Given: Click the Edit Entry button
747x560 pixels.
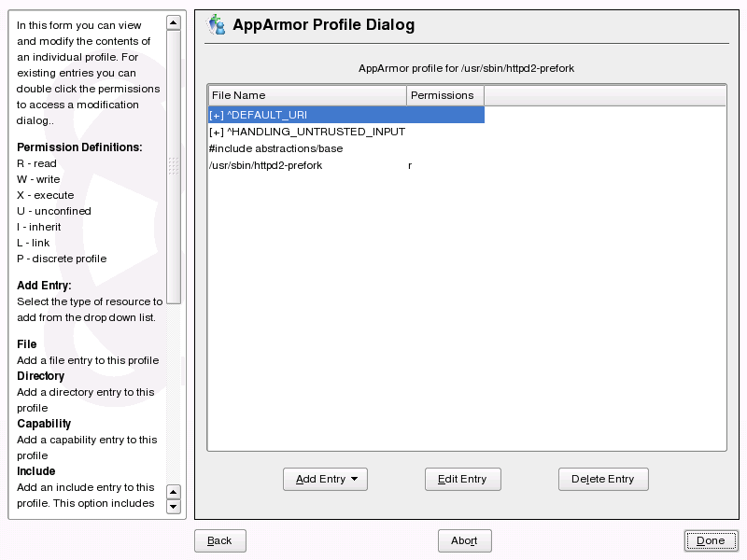Looking at the screenshot, I should pyautogui.click(x=462, y=479).
